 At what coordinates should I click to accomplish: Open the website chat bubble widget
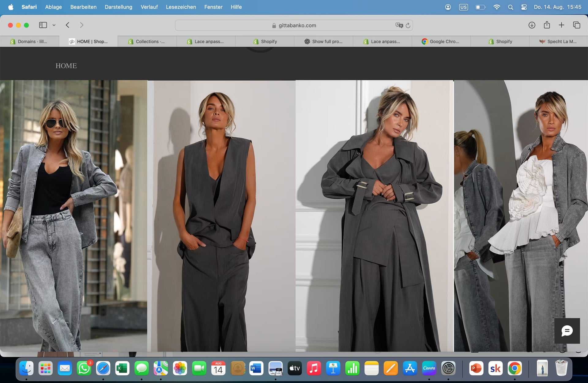pos(567,331)
